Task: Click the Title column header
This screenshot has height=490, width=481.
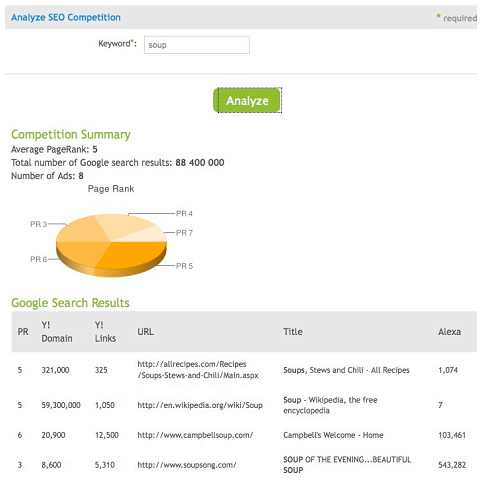Action: click(x=293, y=332)
